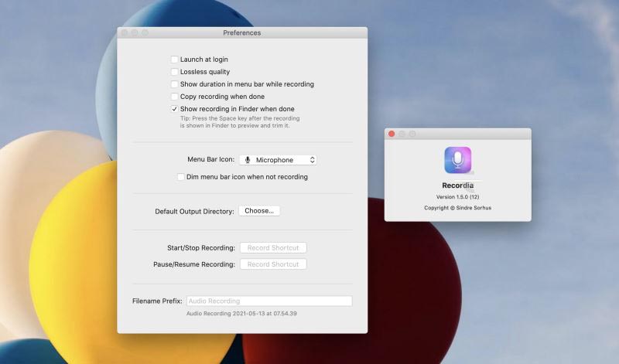
Task: Click the microphone glyph in Menu Bar Icon dropdown
Action: (x=248, y=160)
